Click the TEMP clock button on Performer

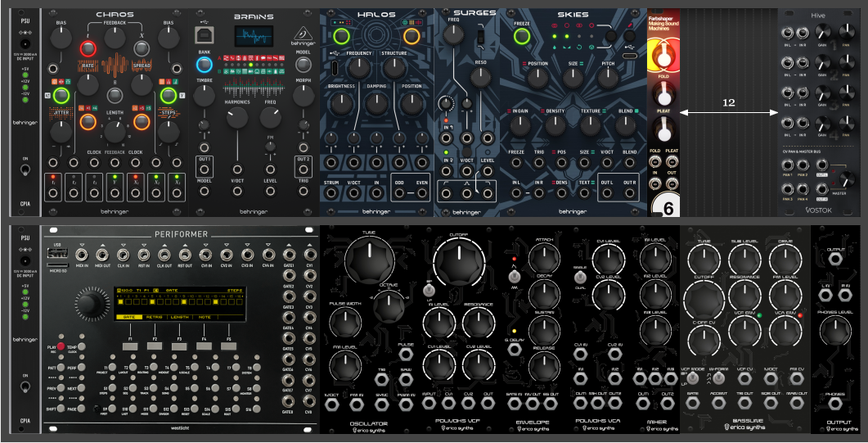point(81,346)
